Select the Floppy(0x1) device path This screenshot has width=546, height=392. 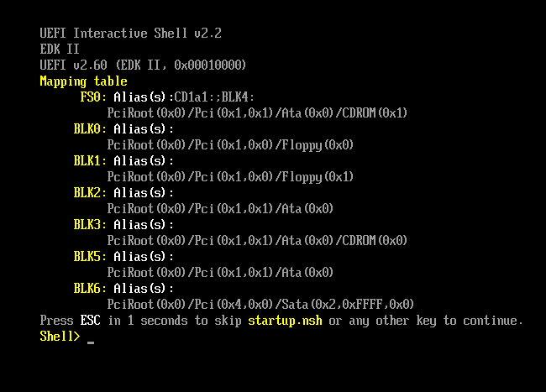pos(230,177)
